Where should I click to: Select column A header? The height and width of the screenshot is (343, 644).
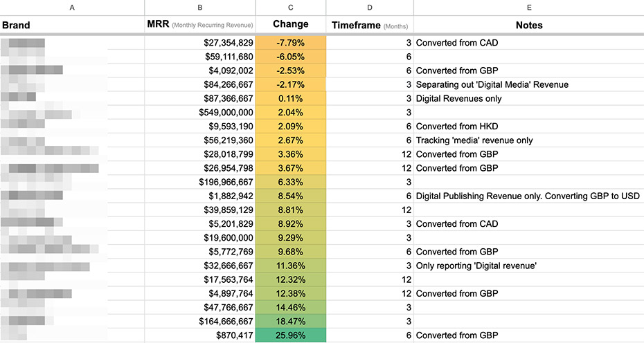tap(72, 8)
